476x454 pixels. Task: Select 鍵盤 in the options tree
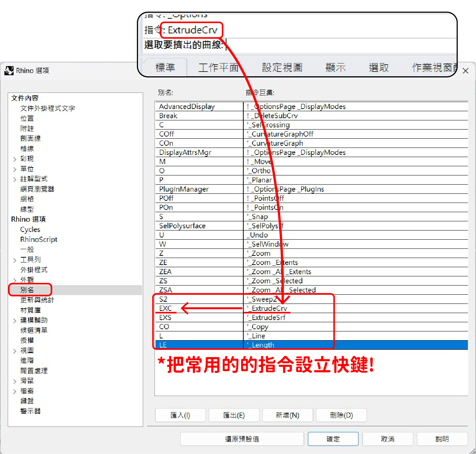click(27, 401)
